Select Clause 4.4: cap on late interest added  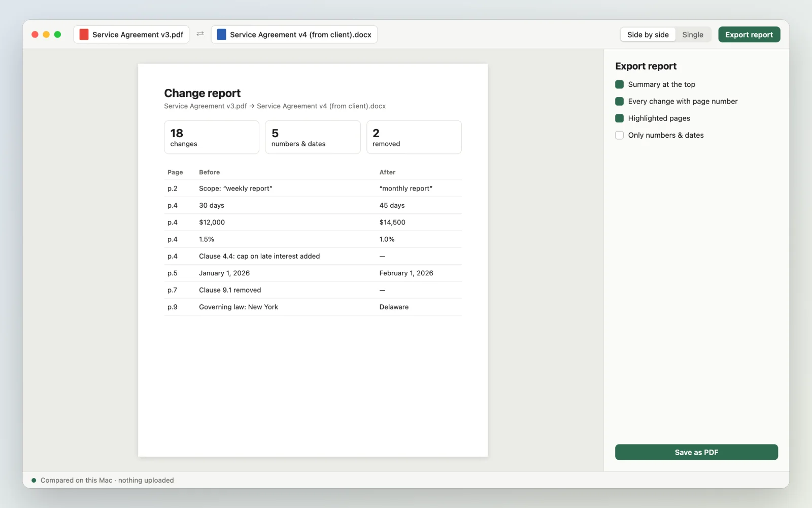pyautogui.click(x=259, y=256)
